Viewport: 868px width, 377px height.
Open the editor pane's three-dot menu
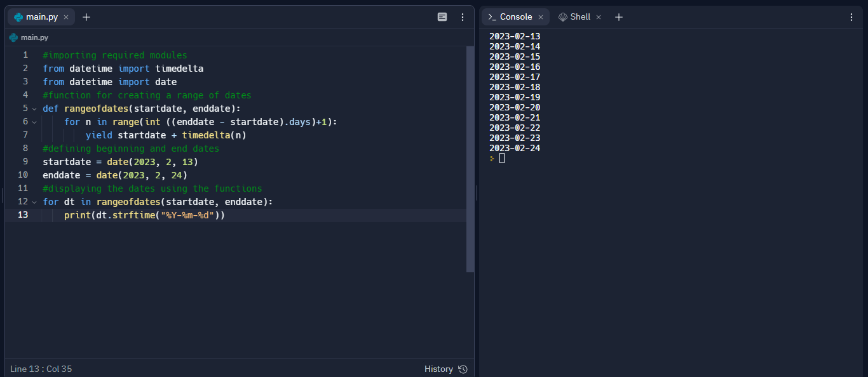(x=462, y=17)
